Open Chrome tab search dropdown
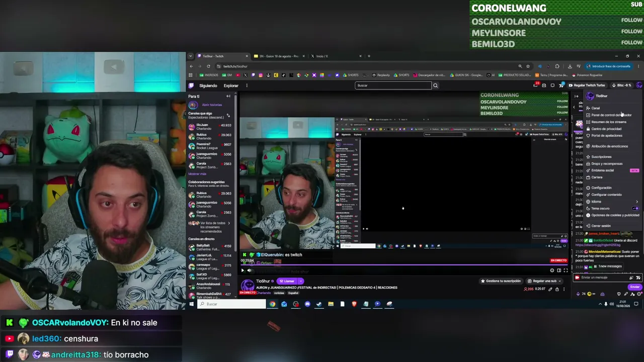 (191, 56)
